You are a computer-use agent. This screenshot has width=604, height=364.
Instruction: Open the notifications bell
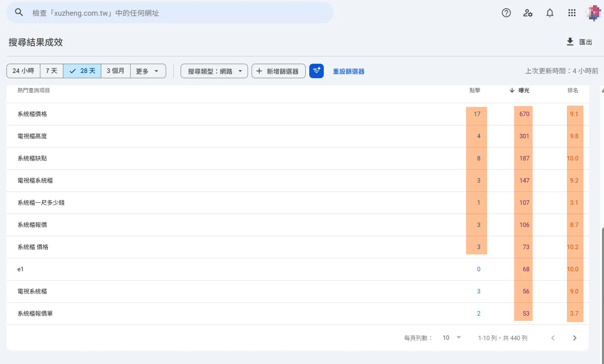coord(550,13)
